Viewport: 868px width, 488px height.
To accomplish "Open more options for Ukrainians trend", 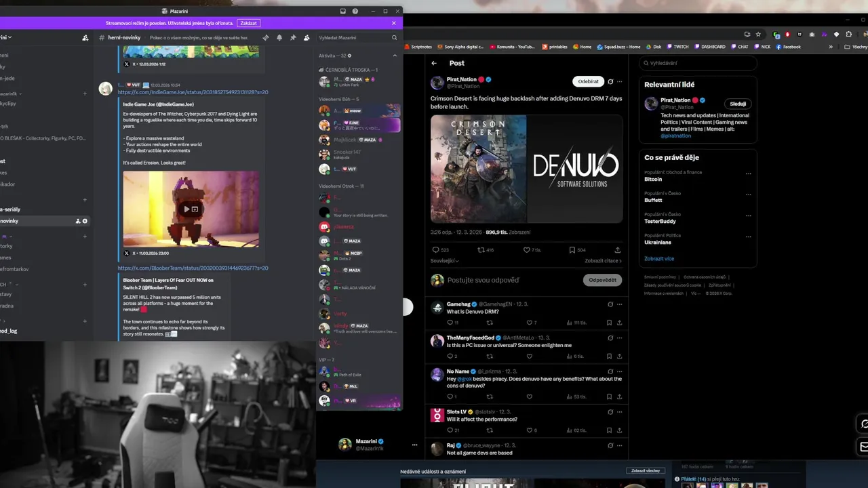I will point(749,237).
